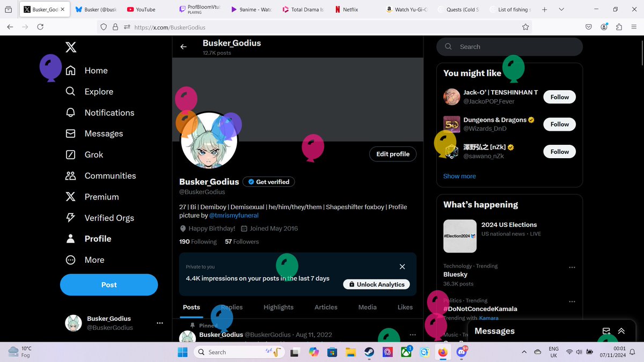The image size is (644, 362).
Task: Click the back arrow beside Busker_Godius header
Action: tap(184, 47)
